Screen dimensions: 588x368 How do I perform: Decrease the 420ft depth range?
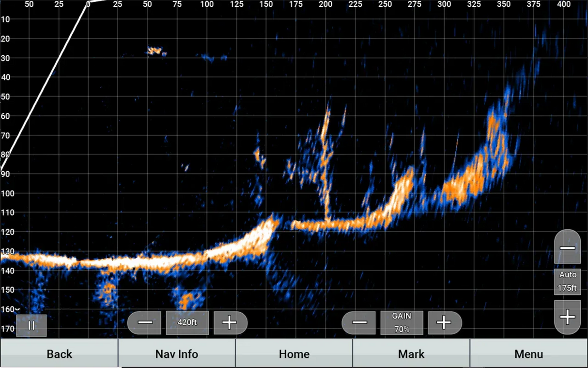coord(145,322)
